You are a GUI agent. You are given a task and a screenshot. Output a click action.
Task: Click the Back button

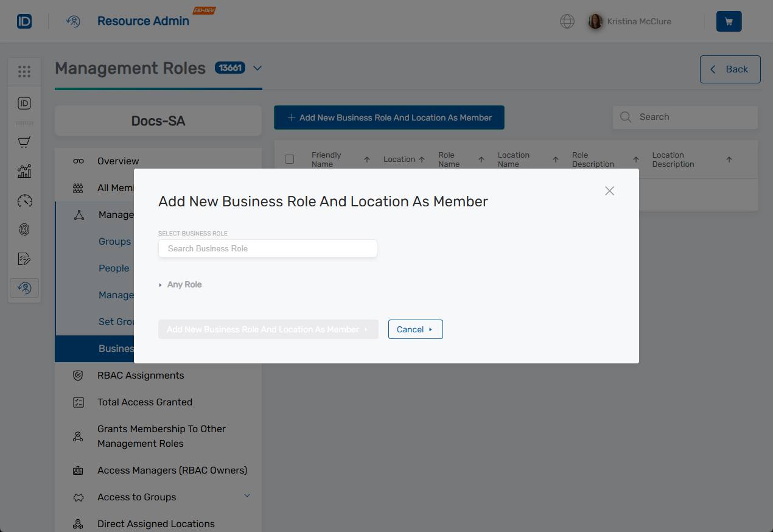tap(730, 69)
